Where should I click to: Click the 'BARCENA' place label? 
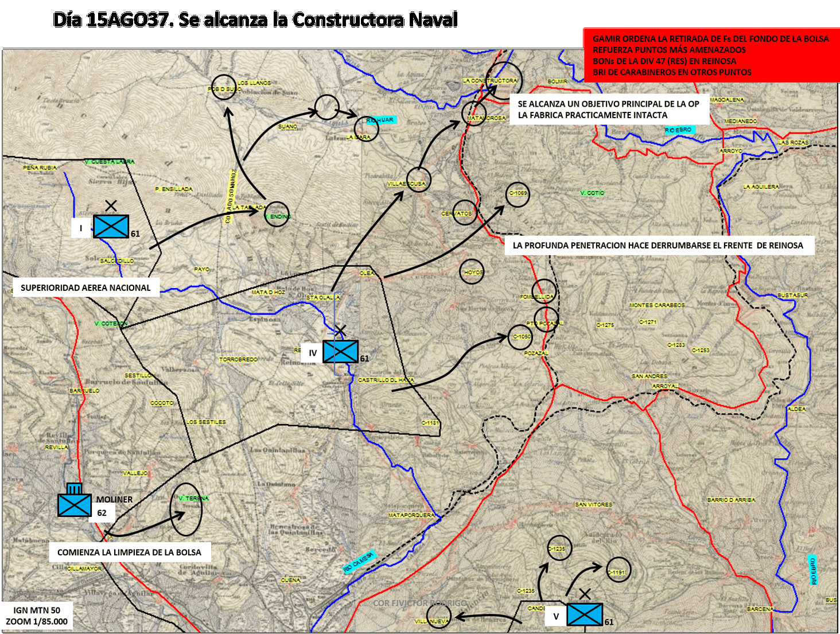tap(760, 609)
